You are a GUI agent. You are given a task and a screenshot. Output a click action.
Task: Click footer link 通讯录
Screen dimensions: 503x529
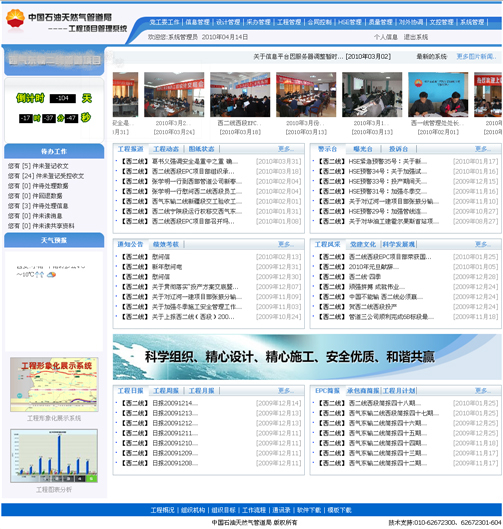tap(281, 510)
